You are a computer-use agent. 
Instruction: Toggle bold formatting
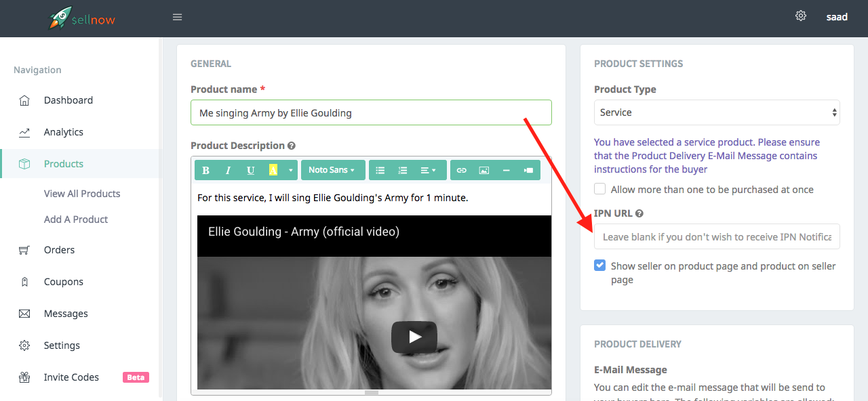pyautogui.click(x=206, y=170)
